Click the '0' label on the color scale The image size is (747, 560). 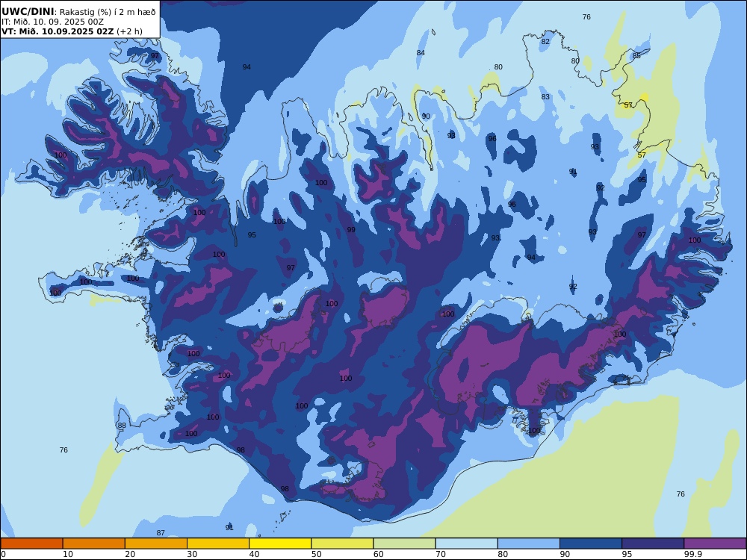[3, 554]
